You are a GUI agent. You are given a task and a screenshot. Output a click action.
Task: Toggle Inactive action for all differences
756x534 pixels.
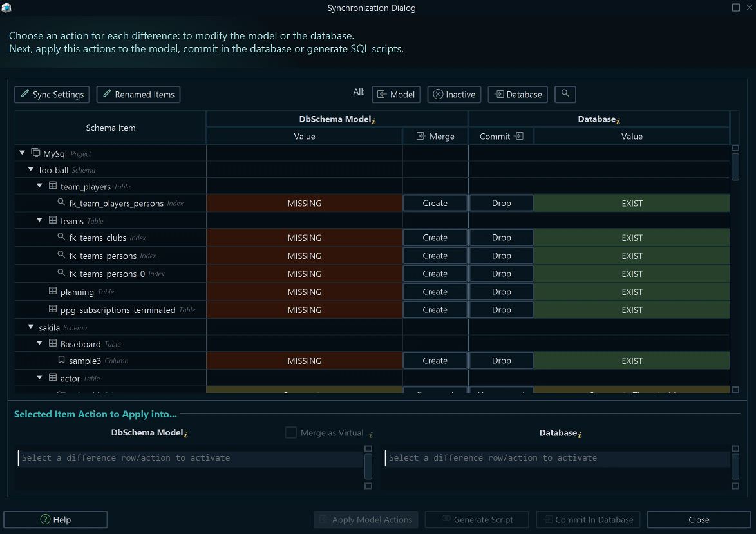pyautogui.click(x=453, y=94)
